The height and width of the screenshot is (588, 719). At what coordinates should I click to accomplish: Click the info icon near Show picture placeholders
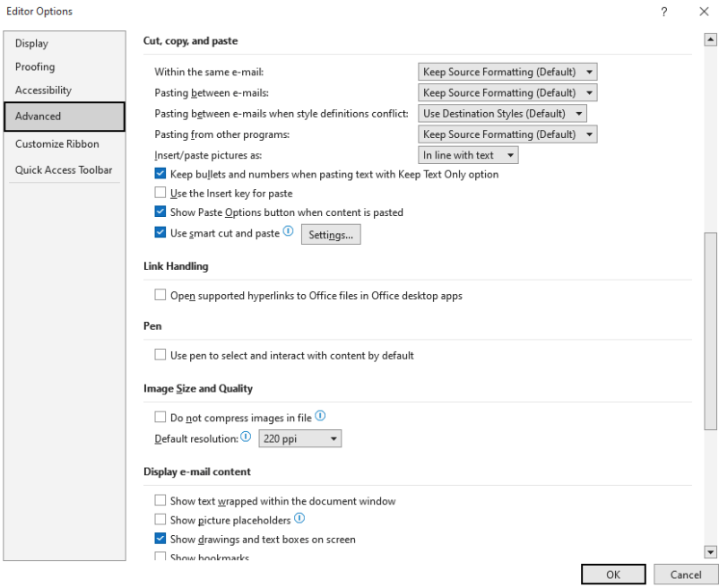299,518
